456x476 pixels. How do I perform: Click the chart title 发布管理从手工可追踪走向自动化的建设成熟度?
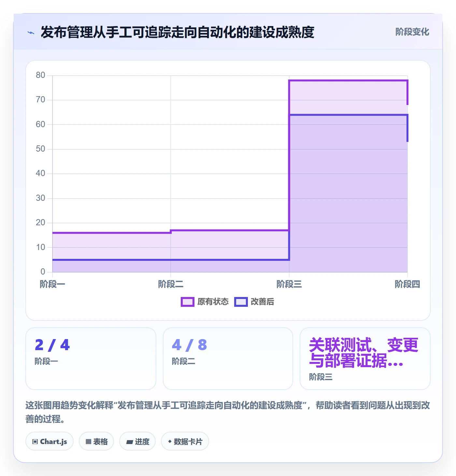pyautogui.click(x=178, y=32)
